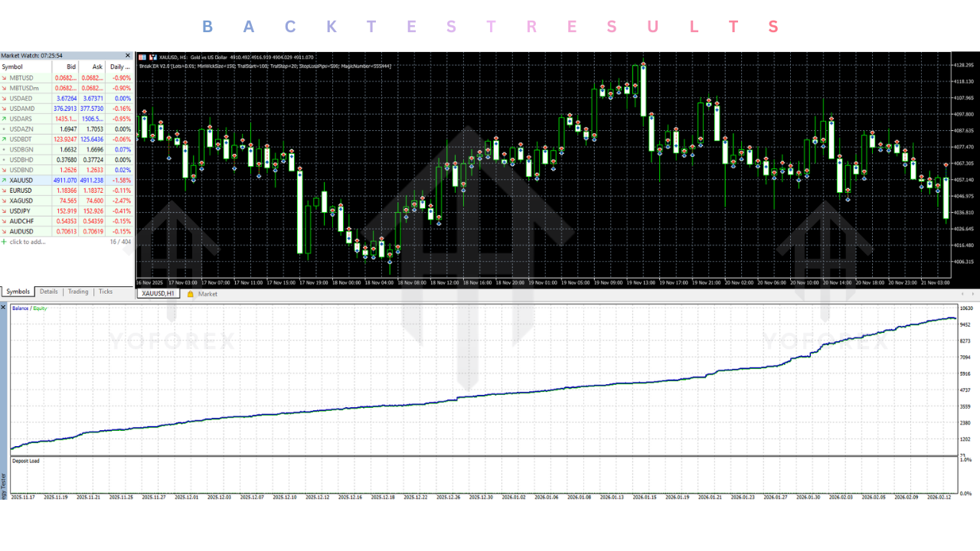
Task: Click USDBND's trend arrow in Market Watch
Action: tap(5, 169)
